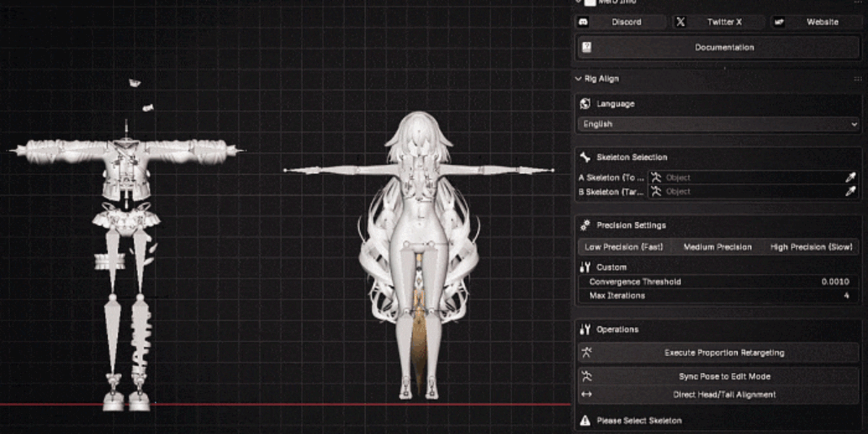The width and height of the screenshot is (868, 434).
Task: Select High Precision (Slow) option
Action: (812, 247)
